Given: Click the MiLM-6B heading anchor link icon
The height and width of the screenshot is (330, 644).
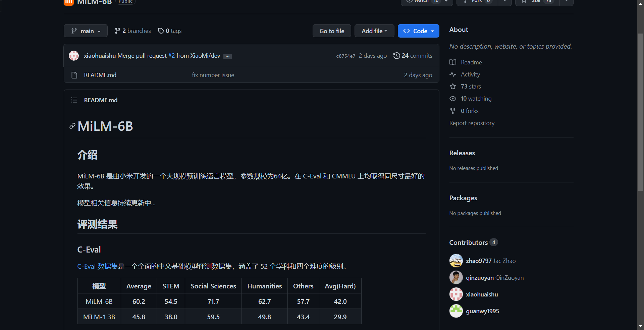Looking at the screenshot, I should coord(72,126).
